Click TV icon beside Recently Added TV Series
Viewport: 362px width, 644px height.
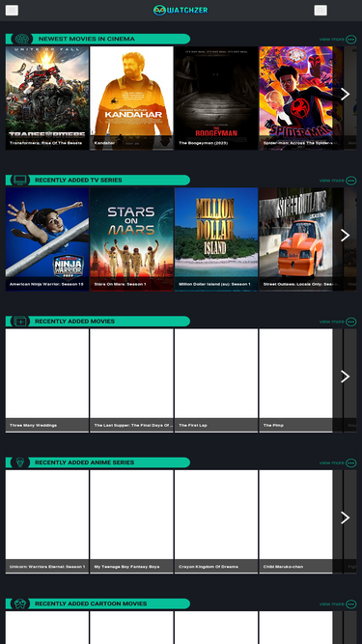click(x=20, y=180)
